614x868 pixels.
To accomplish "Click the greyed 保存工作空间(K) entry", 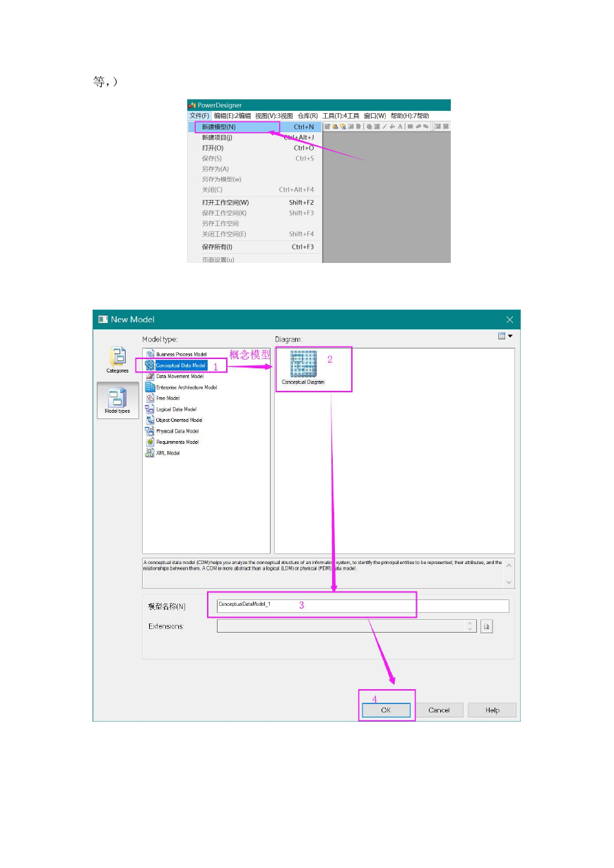I will tap(254, 213).
